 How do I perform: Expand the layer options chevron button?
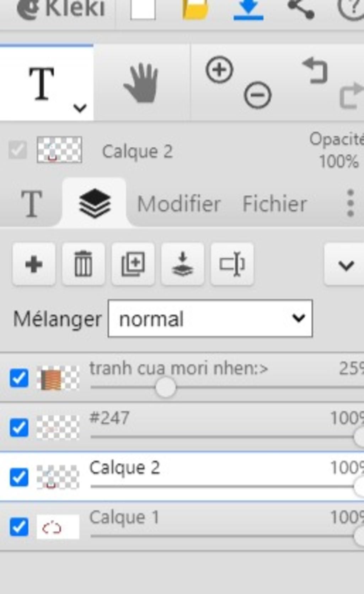346,265
